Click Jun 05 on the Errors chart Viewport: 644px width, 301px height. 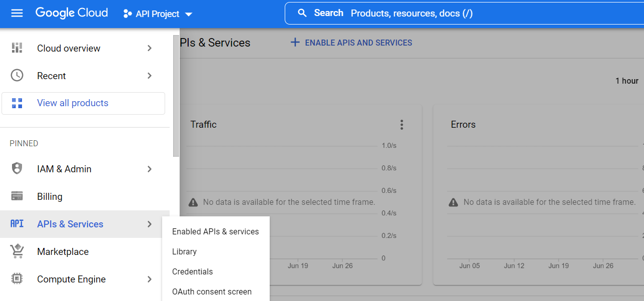coord(469,265)
